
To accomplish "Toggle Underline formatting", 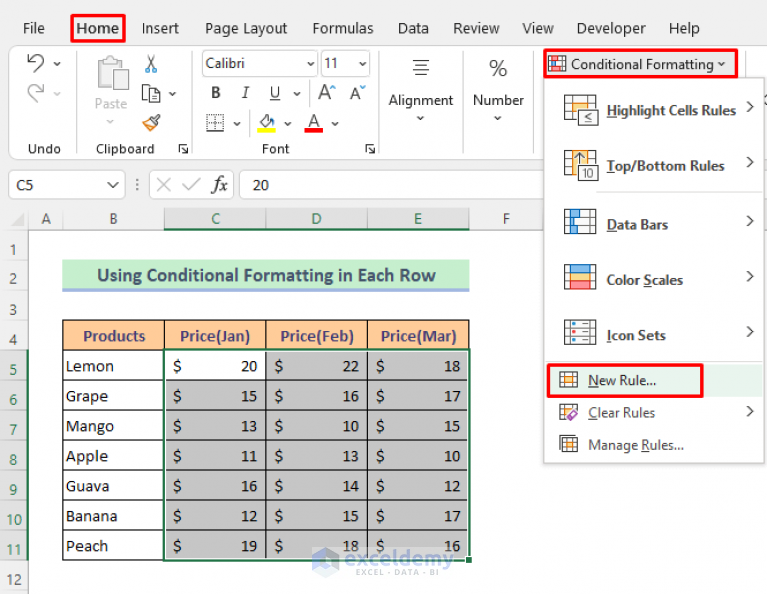I will pos(275,93).
